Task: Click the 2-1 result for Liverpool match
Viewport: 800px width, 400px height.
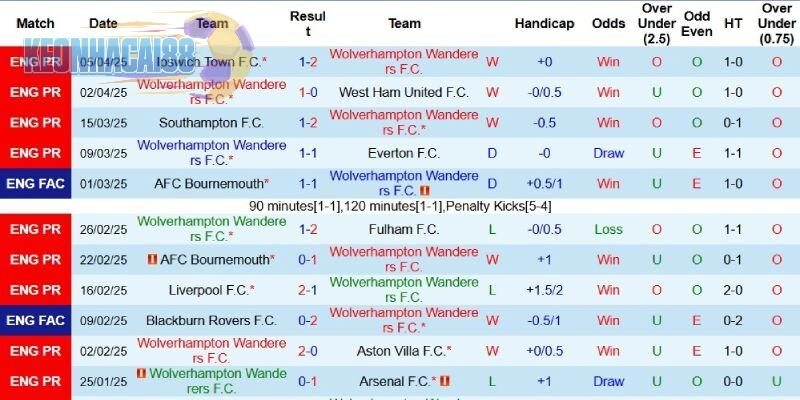Action: 308,289
